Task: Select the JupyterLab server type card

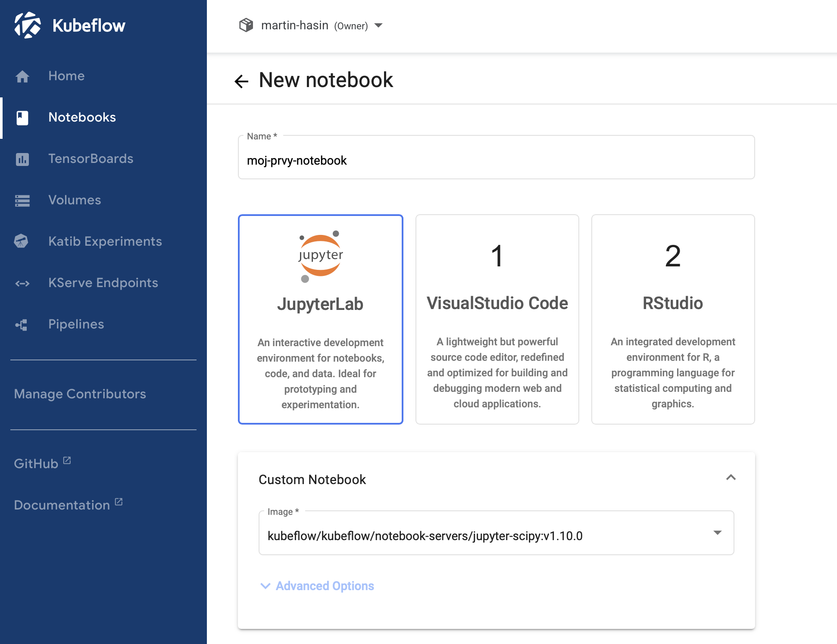Action: coord(320,319)
